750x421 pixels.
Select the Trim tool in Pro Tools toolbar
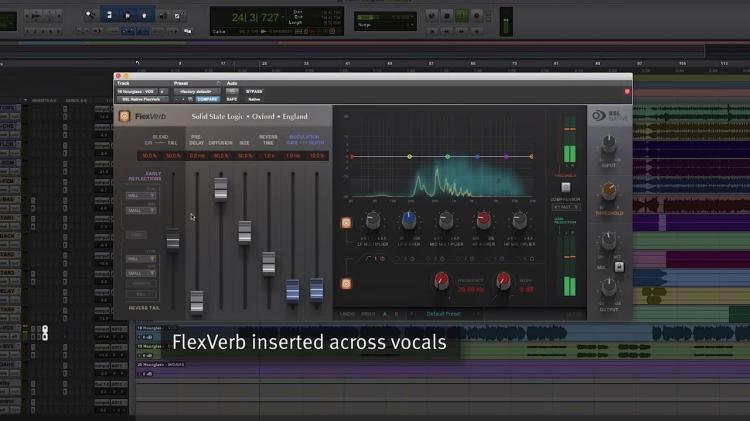[x=109, y=15]
